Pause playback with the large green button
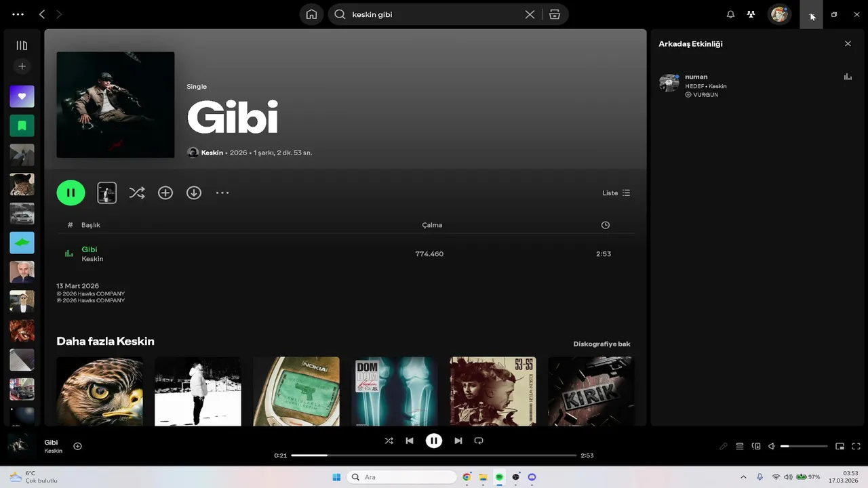Image resolution: width=868 pixels, height=488 pixels. pos(71,192)
